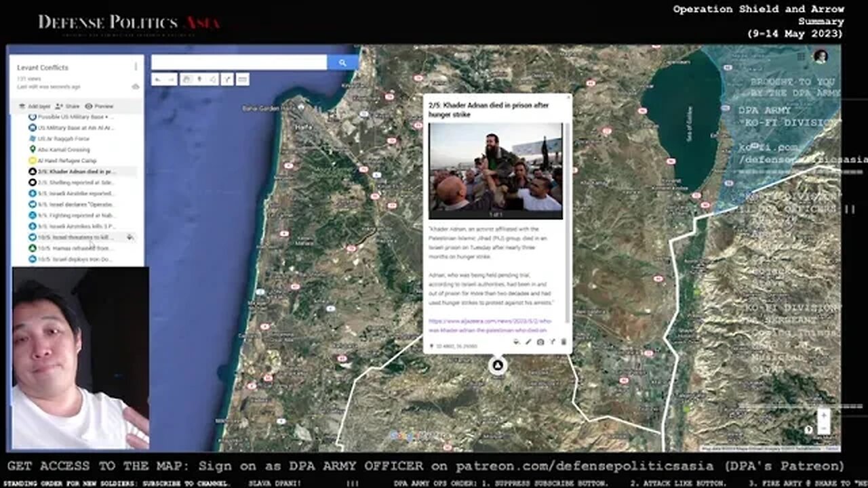Screen dimensions: 868x488
Task: Click the cloud save status icon
Action: pos(135,87)
